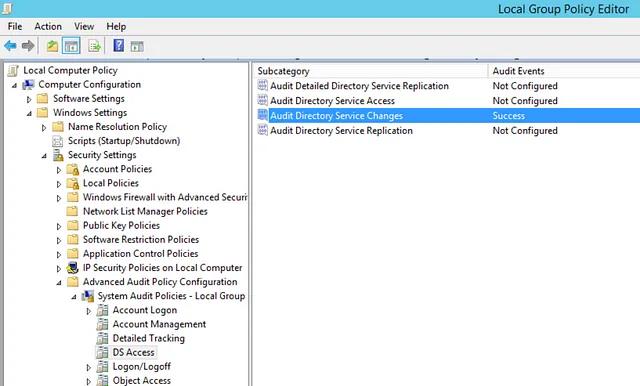Click the Object Access category icon
Screen dimensions: 640x386
[x=102, y=380]
